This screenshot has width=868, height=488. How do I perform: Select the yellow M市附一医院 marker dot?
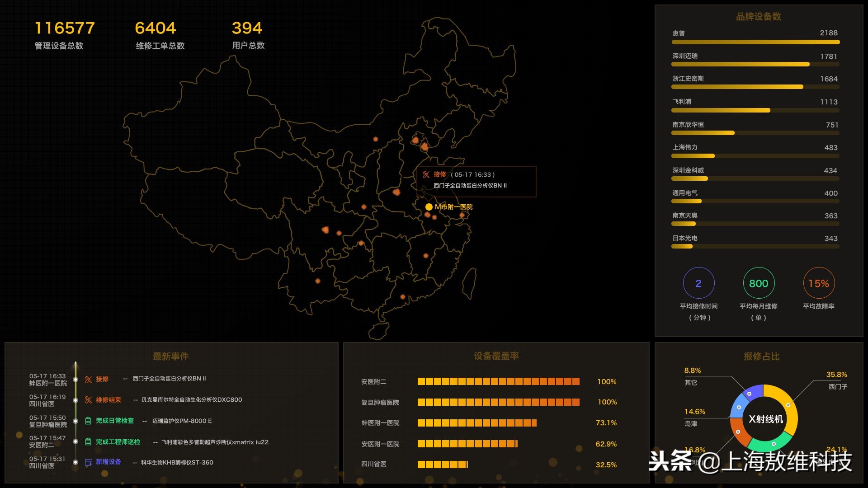pyautogui.click(x=429, y=207)
